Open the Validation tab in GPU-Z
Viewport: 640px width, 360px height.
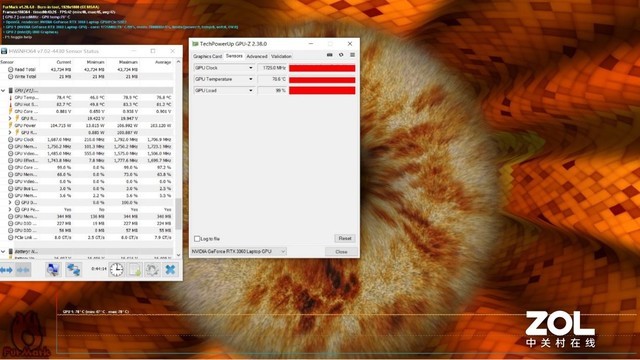click(x=281, y=56)
